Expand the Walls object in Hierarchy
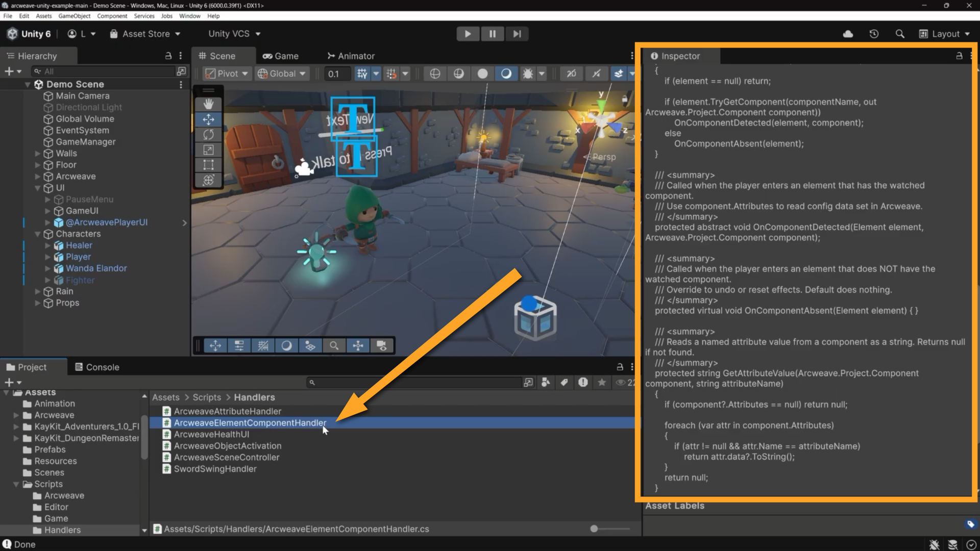The width and height of the screenshot is (980, 551). [37, 154]
